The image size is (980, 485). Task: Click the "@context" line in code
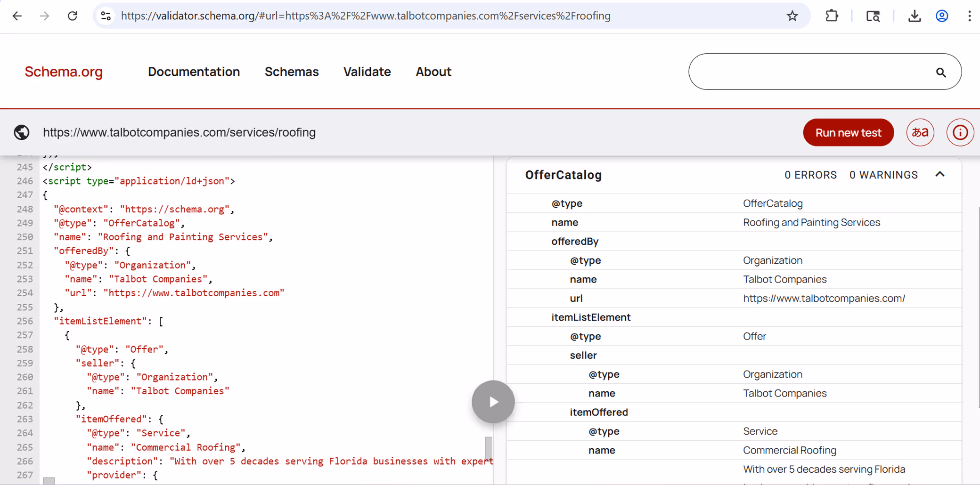(x=144, y=209)
